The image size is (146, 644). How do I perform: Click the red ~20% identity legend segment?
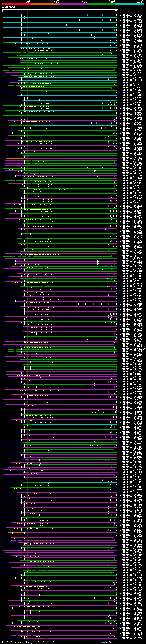pos(16,4)
